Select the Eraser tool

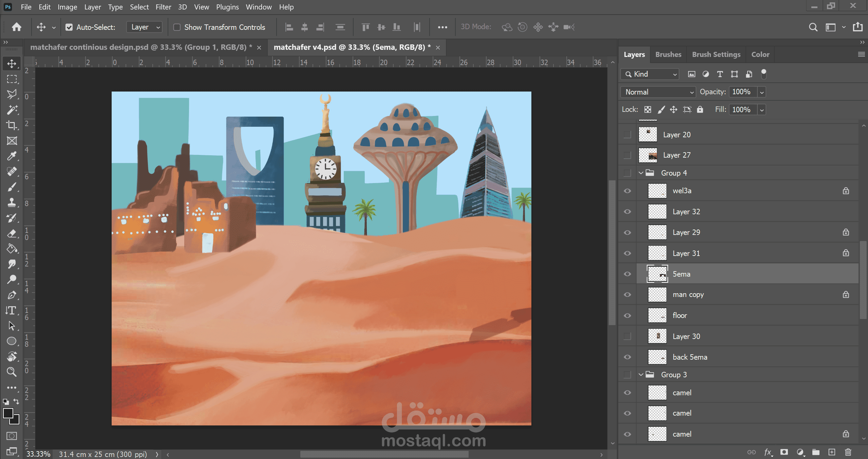12,233
